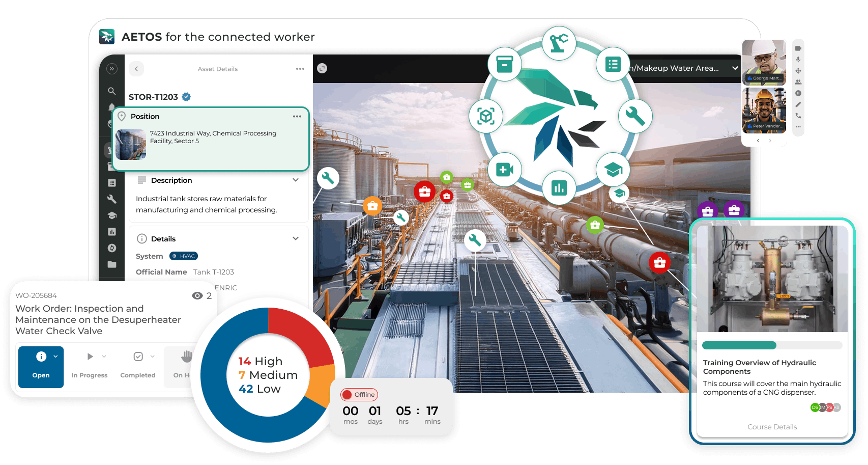This screenshot has width=868, height=465.
Task: Click the AETOS logo icon
Action: (107, 37)
